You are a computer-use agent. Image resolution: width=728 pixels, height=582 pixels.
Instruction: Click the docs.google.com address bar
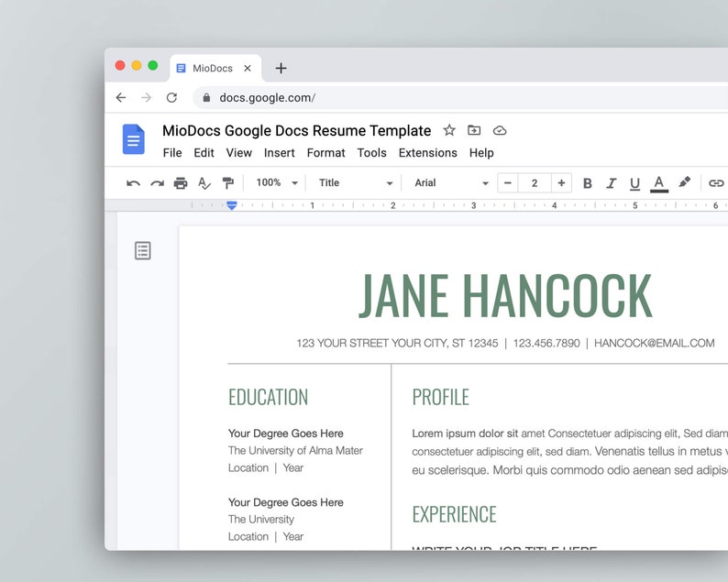459,97
